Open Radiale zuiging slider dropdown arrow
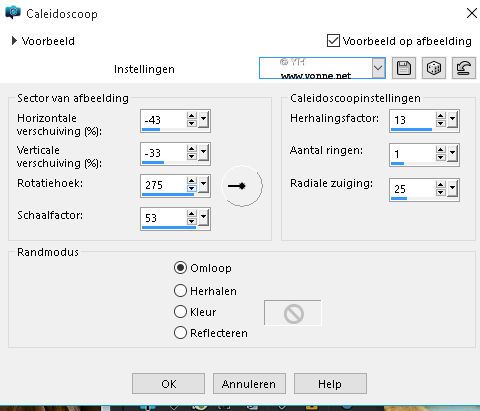 [x=452, y=189]
